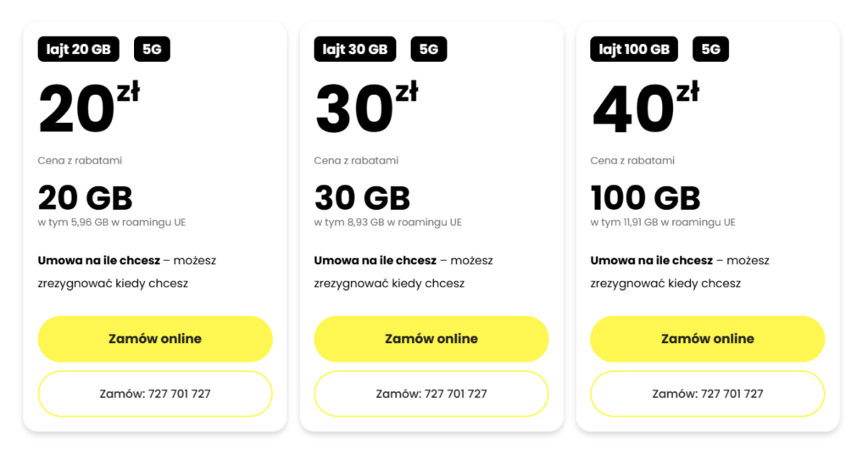Click the 5G badge on the 20 GB card
Viewport: 868px width, 454px height.
click(153, 49)
